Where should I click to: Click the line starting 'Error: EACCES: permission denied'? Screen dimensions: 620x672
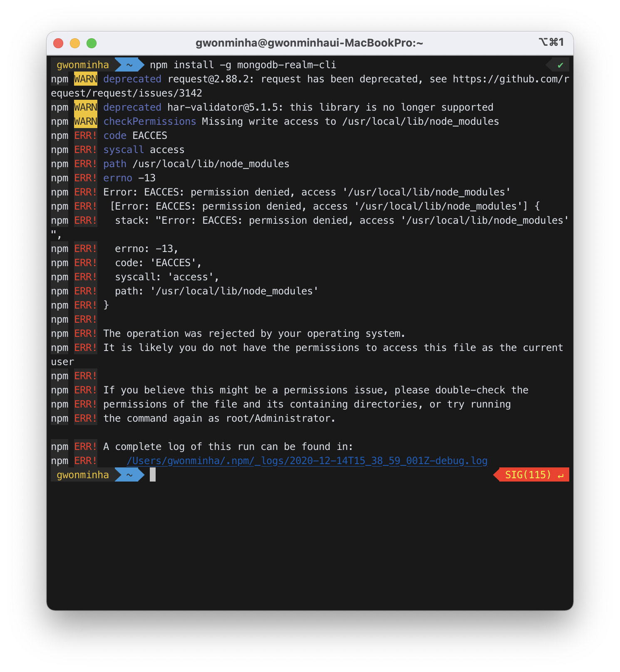tap(307, 192)
